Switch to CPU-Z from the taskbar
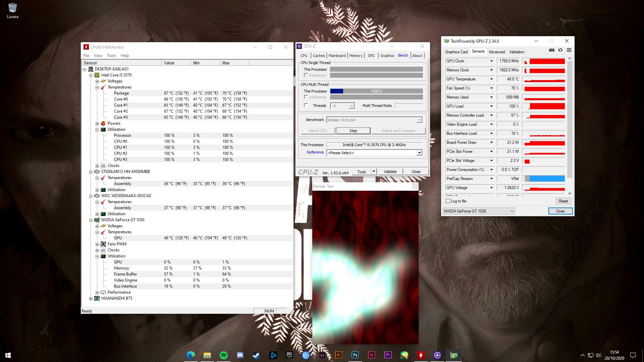 point(437,355)
